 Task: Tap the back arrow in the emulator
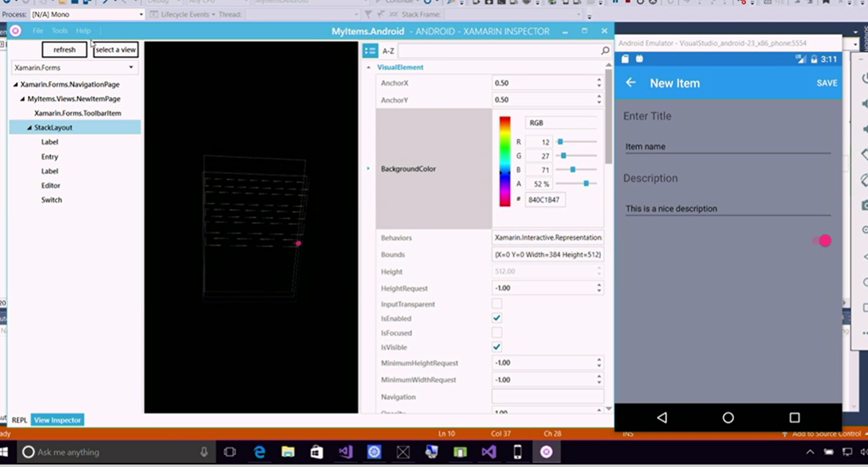pyautogui.click(x=631, y=83)
